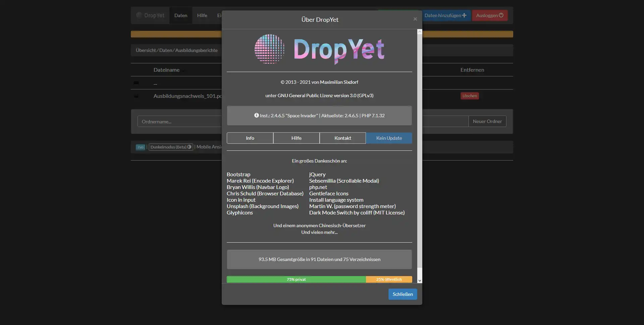The width and height of the screenshot is (644, 325).
Task: Sort the list by the Dateiname column header
Action: pos(166,70)
